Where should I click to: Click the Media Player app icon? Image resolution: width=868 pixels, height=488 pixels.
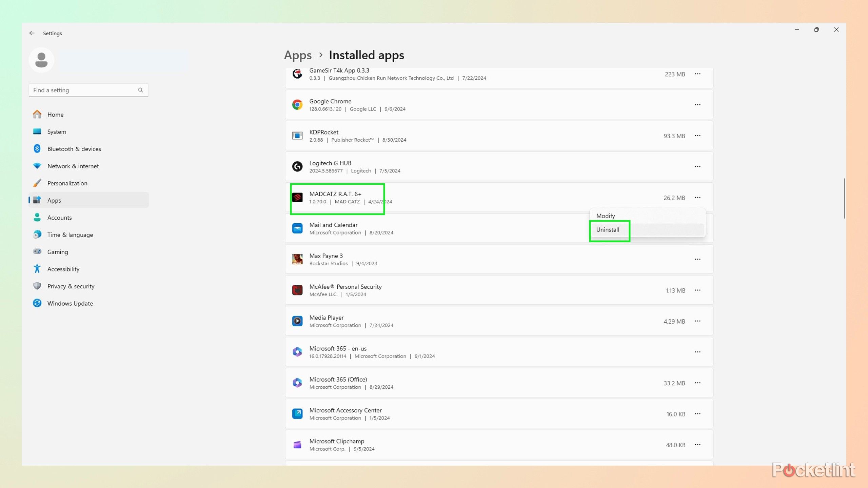(x=297, y=321)
